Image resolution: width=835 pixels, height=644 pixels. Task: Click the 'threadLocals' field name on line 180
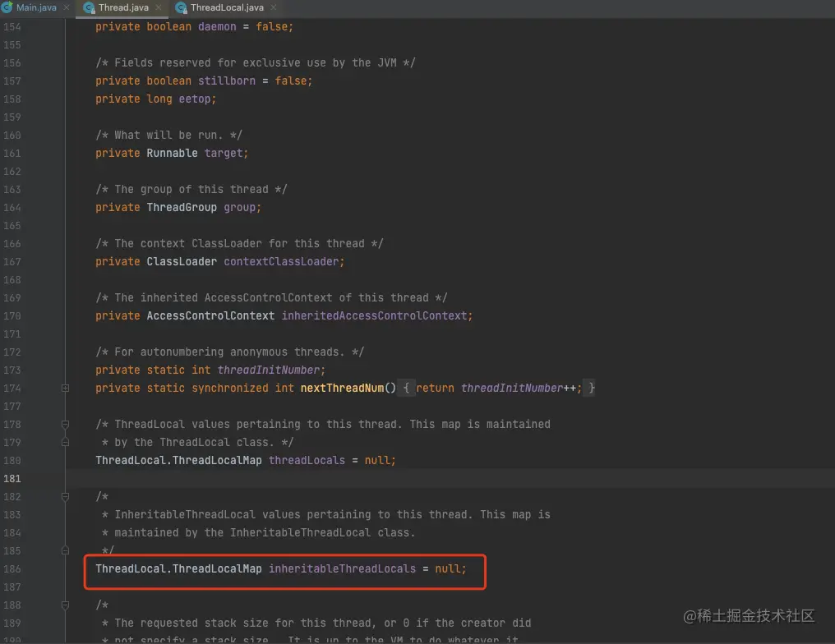coord(307,460)
